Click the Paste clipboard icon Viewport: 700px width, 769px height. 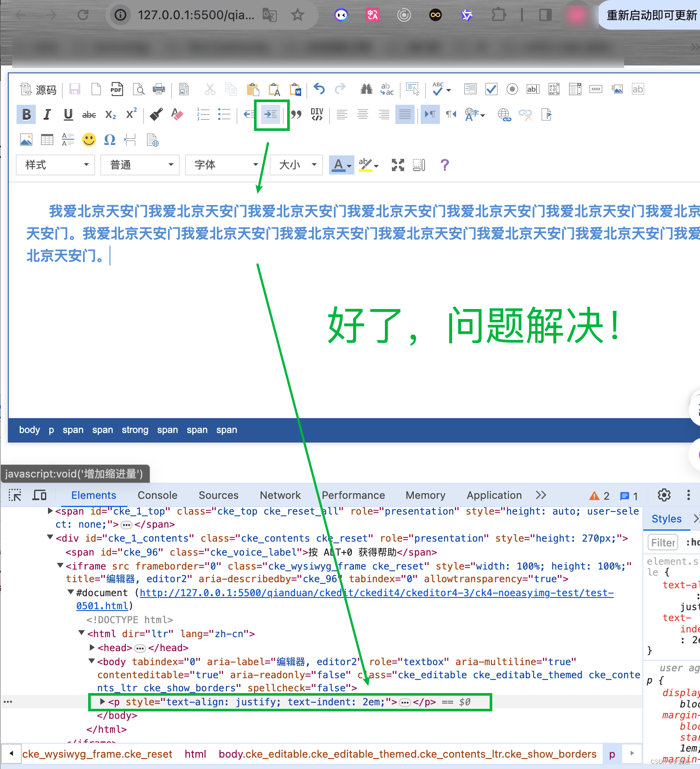click(253, 89)
